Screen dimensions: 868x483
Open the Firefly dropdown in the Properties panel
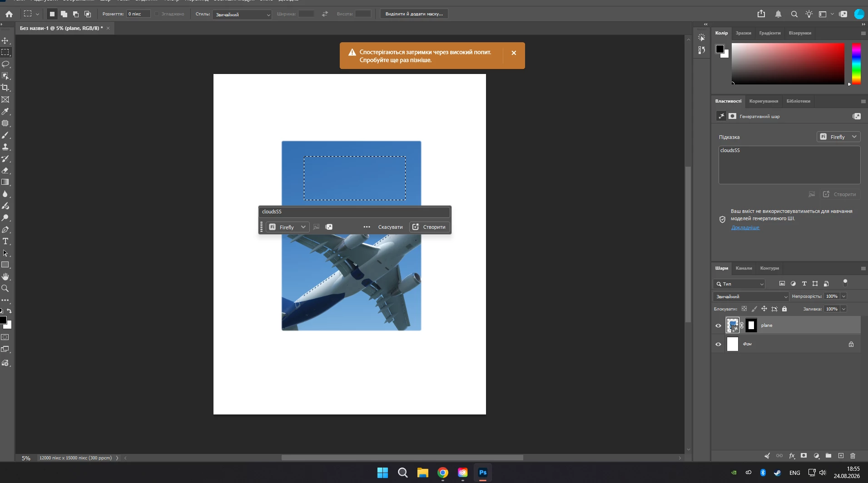(838, 137)
